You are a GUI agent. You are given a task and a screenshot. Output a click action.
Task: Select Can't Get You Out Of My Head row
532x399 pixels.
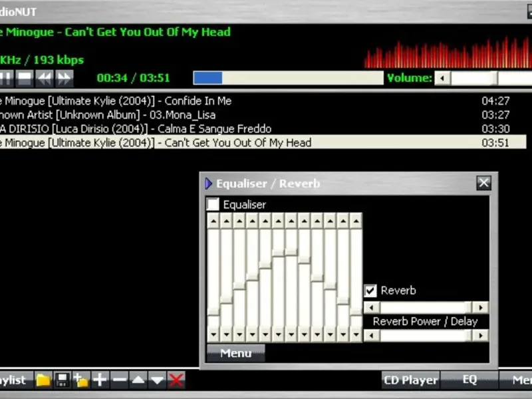point(263,142)
